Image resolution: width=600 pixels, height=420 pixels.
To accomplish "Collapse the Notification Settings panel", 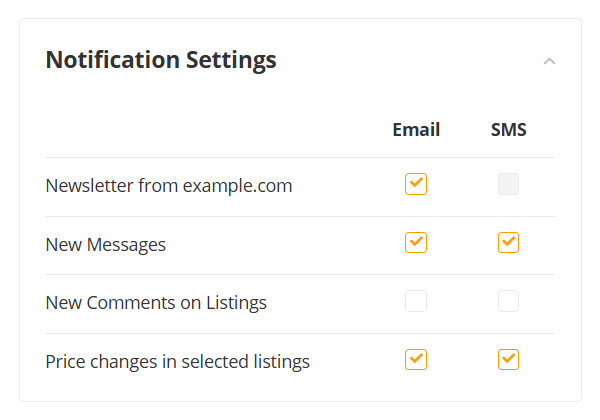I will point(549,61).
